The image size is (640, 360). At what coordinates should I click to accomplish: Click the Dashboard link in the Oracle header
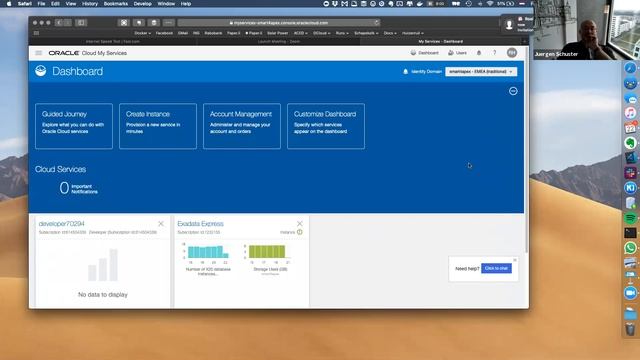pyautogui.click(x=424, y=53)
